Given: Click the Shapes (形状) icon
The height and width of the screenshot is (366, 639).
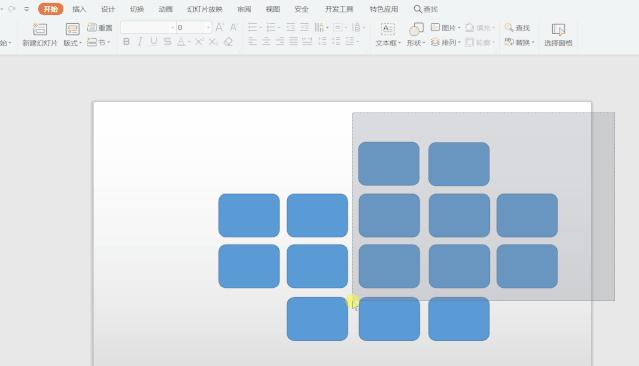Looking at the screenshot, I should tap(416, 29).
